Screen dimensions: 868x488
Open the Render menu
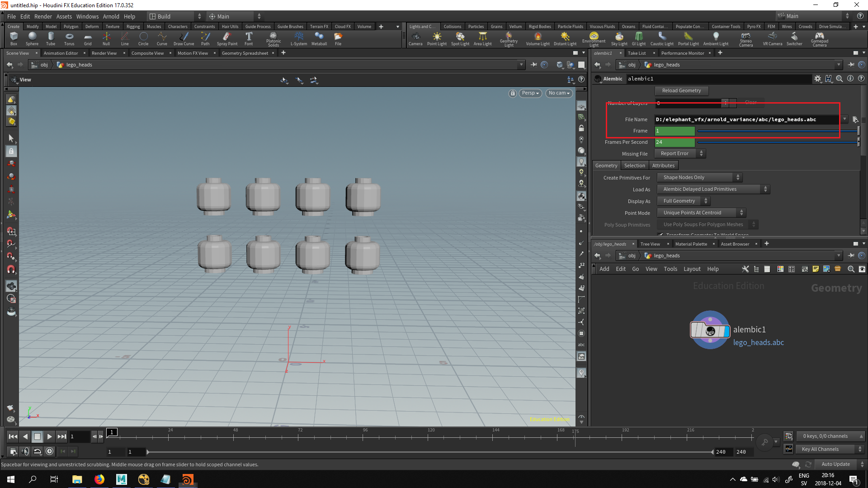coord(43,16)
